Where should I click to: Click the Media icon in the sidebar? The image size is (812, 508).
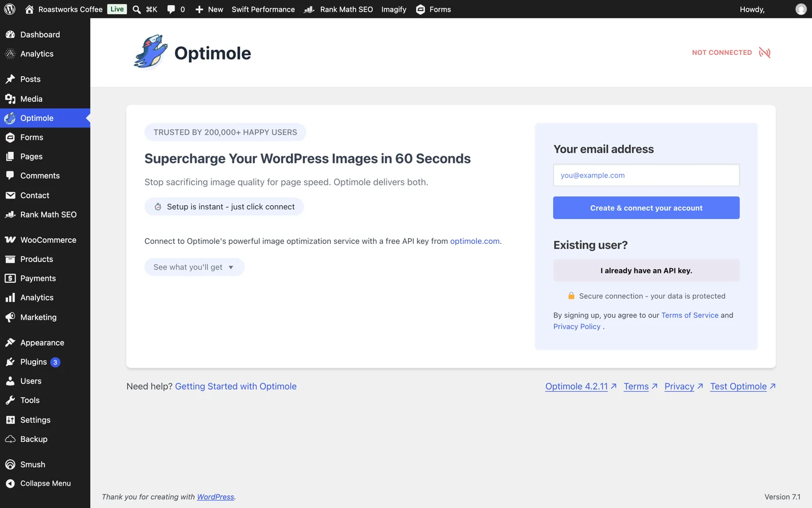pos(10,99)
